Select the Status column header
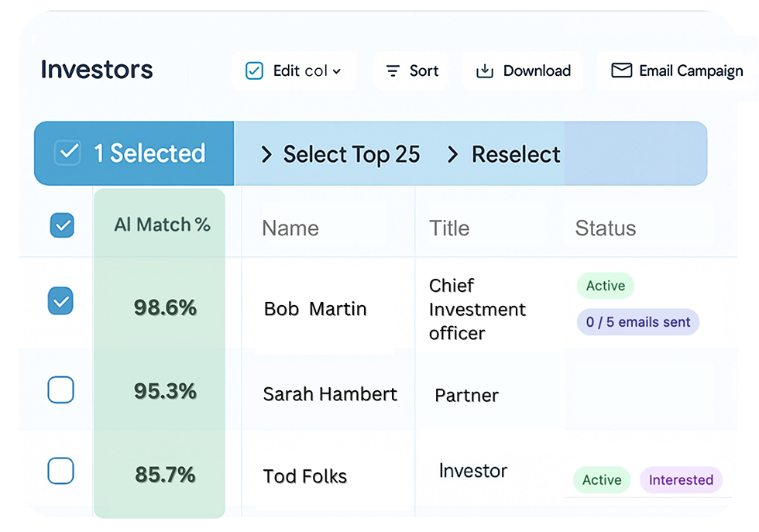 click(605, 228)
